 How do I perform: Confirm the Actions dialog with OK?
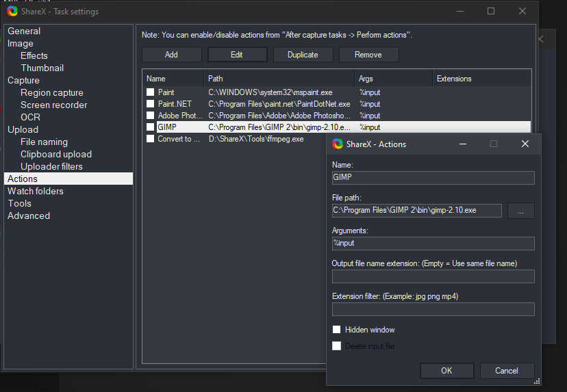446,370
